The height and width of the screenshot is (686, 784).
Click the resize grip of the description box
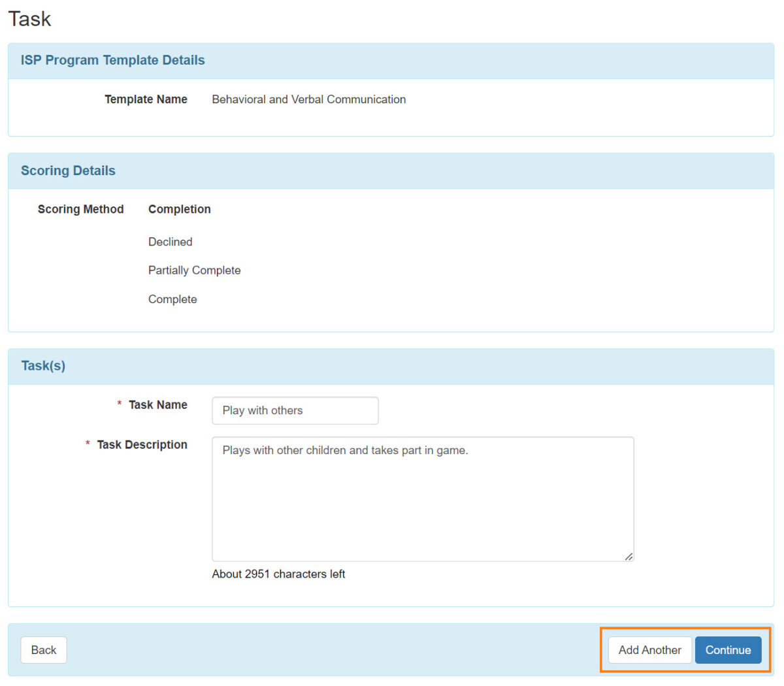pos(629,556)
